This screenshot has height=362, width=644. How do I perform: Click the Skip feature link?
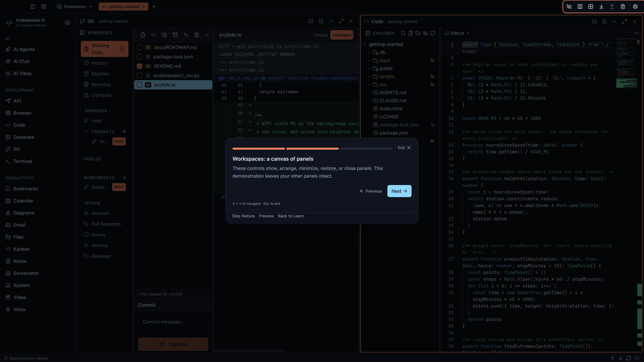coord(243,216)
